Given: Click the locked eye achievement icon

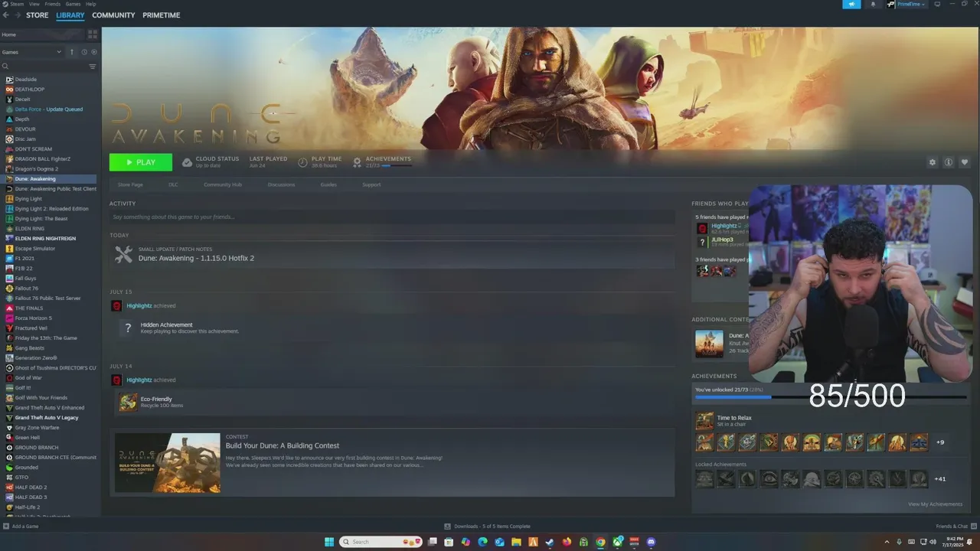Looking at the screenshot, I should pyautogui.click(x=769, y=479).
